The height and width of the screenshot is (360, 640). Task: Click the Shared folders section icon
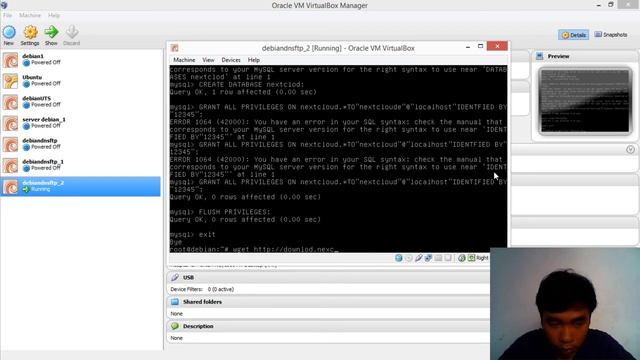175,302
